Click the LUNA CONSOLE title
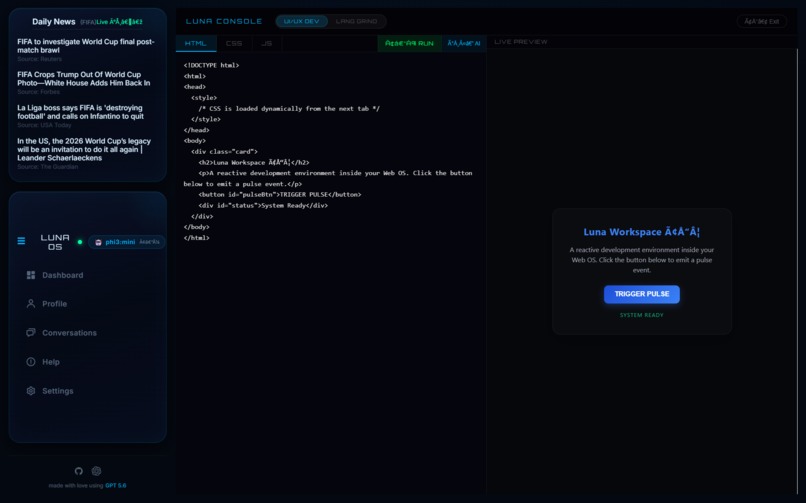The height and width of the screenshot is (503, 806). (x=224, y=22)
